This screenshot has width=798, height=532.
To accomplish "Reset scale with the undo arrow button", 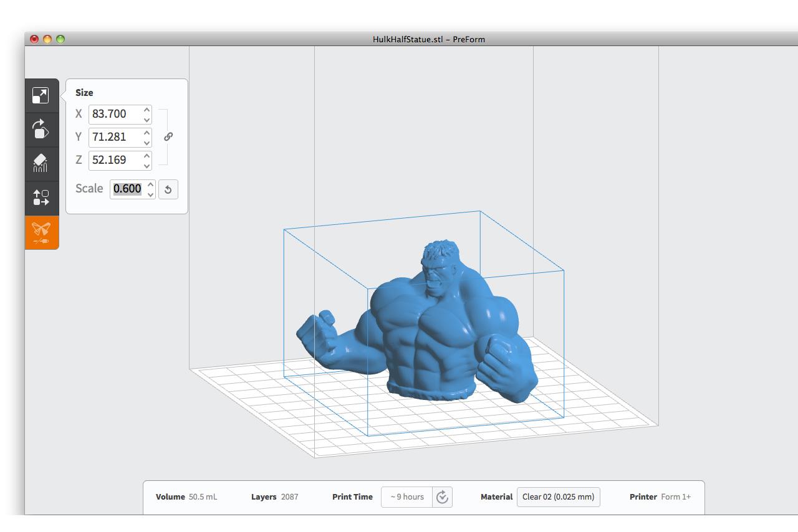I will (168, 189).
